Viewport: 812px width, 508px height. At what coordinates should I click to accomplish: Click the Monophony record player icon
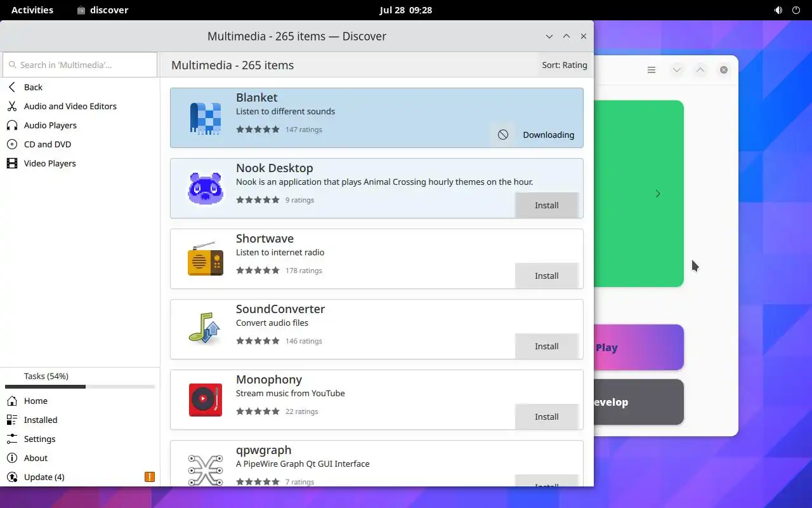pos(206,399)
